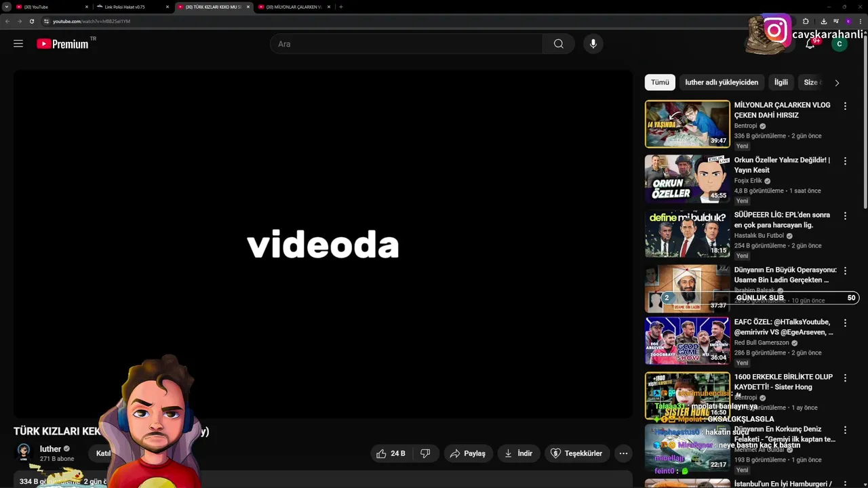Open luther channel avatar
The height and width of the screenshot is (488, 868).
pyautogui.click(x=24, y=452)
